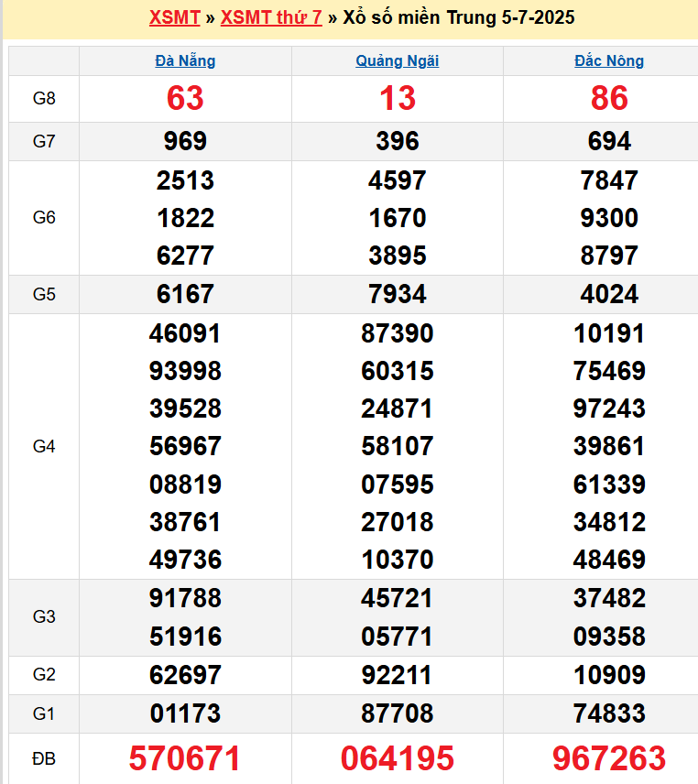The width and height of the screenshot is (698, 784).
Task: Click G7 number 969
Action: pos(185,141)
